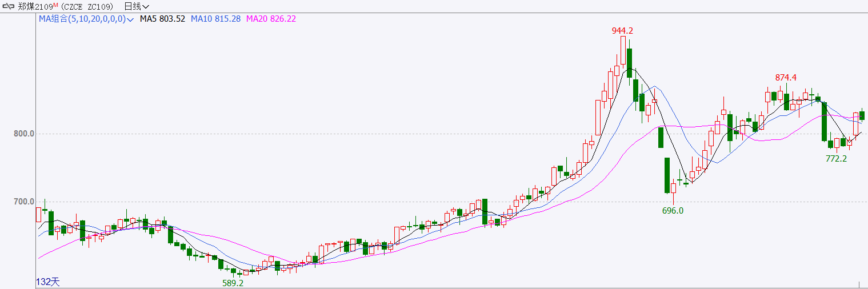Screen dimensions: 868x289
Task: Click the (CZCE ZC109) contract code
Action: [87, 6]
